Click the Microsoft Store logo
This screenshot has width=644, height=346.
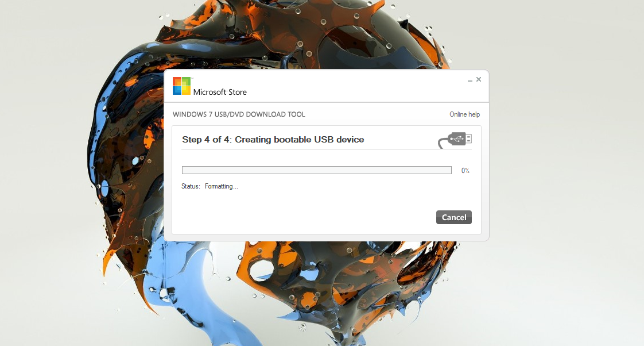(x=181, y=86)
